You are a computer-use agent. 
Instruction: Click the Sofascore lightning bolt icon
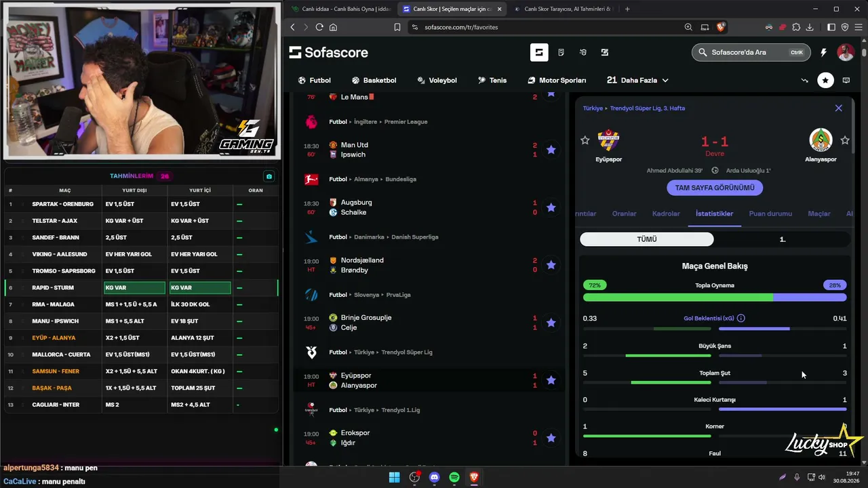tap(823, 52)
